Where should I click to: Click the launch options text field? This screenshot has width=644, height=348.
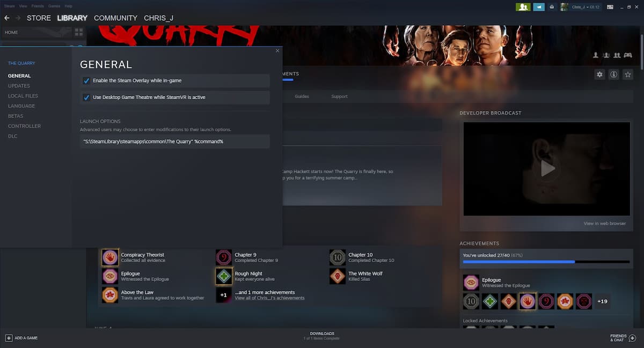coord(174,142)
